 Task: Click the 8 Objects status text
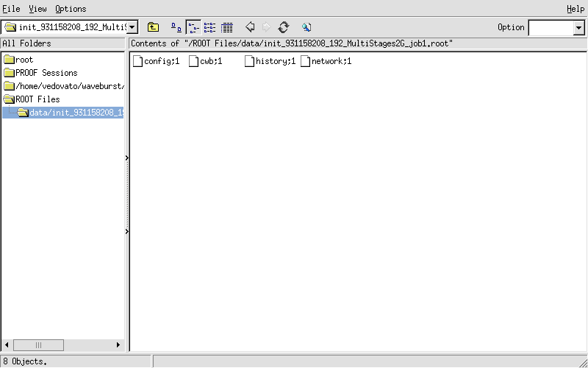click(26, 361)
